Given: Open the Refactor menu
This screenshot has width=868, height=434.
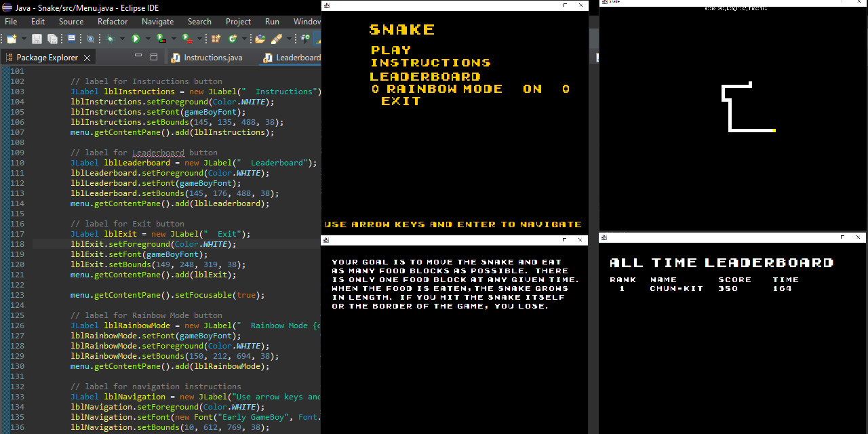Looking at the screenshot, I should point(113,22).
